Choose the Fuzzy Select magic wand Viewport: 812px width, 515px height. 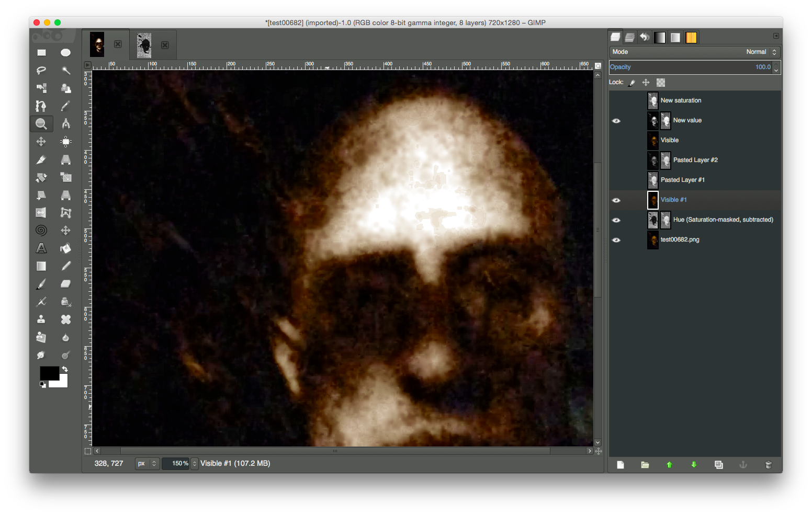coord(65,70)
